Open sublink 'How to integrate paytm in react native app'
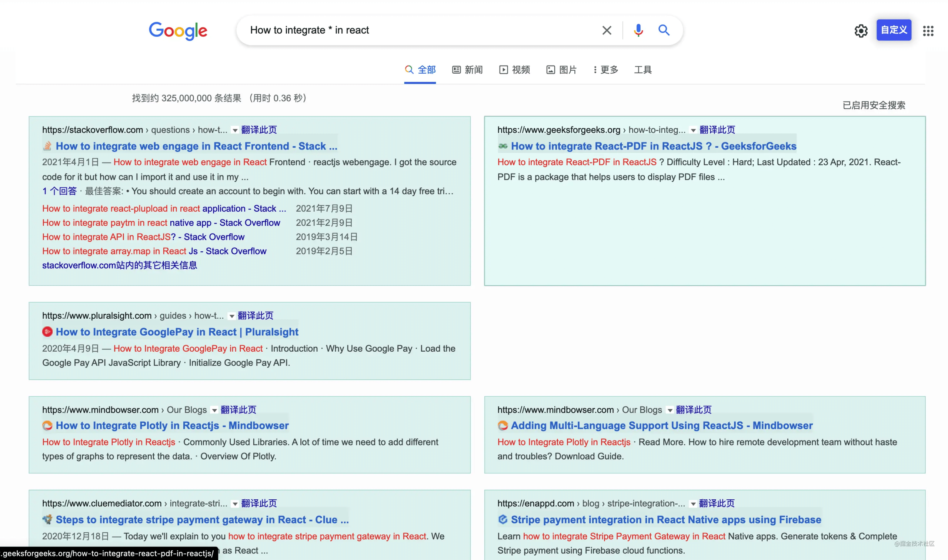Image resolution: width=948 pixels, height=560 pixels. pos(161,223)
